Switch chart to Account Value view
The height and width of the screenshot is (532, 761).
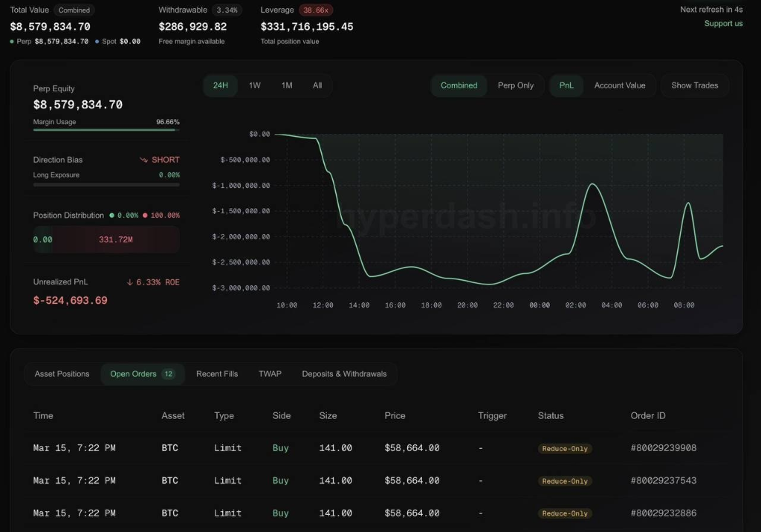(620, 85)
